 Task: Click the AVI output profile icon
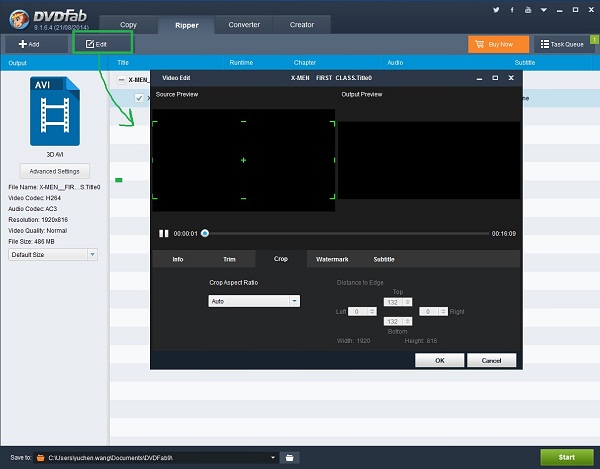point(55,111)
